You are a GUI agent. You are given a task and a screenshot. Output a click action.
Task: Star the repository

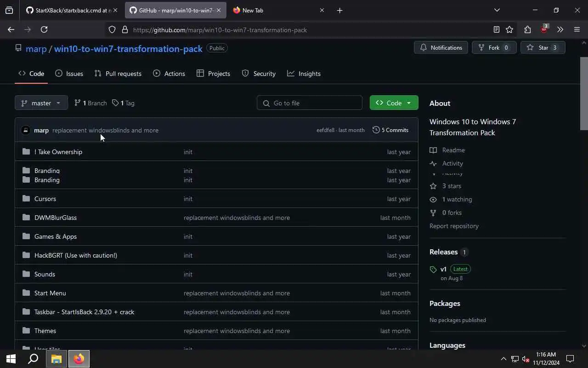click(543, 47)
